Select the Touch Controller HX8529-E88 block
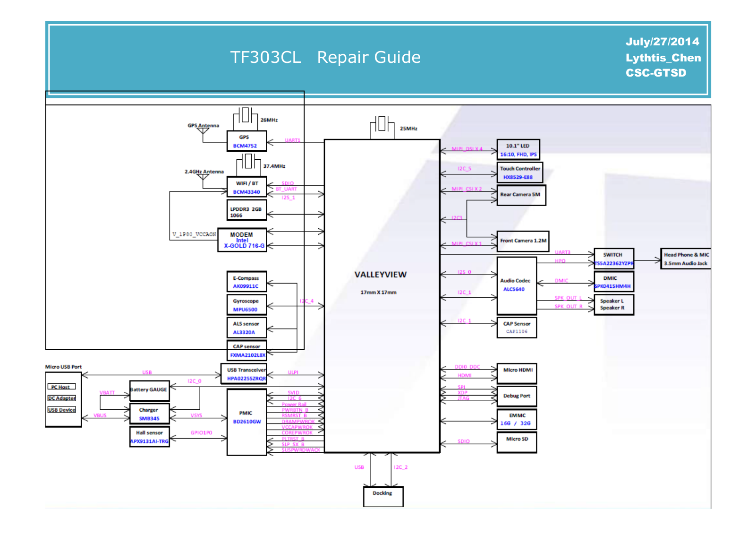756x535 pixels. (519, 173)
